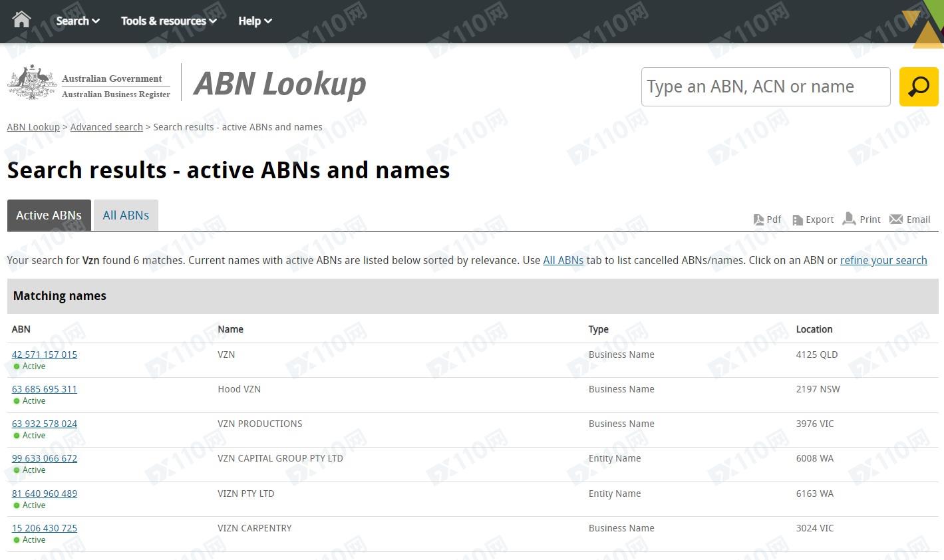
Task: Click the Australian Government crest logo
Action: click(32, 83)
